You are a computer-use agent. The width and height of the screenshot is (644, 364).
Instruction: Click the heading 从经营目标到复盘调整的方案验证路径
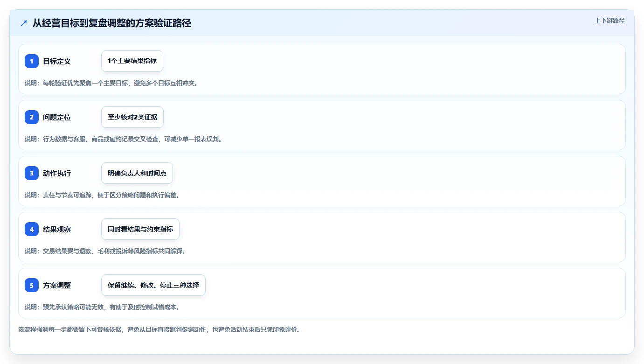(x=112, y=23)
